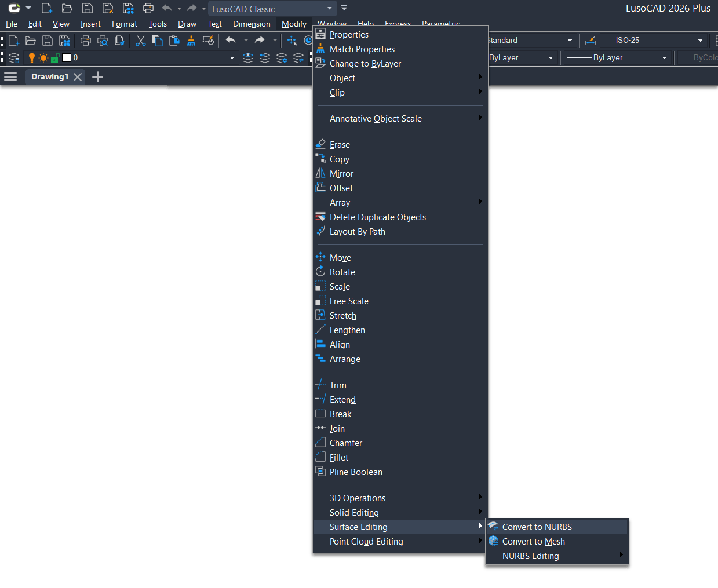
Task: Open the layer selection dropdown
Action: tap(232, 58)
